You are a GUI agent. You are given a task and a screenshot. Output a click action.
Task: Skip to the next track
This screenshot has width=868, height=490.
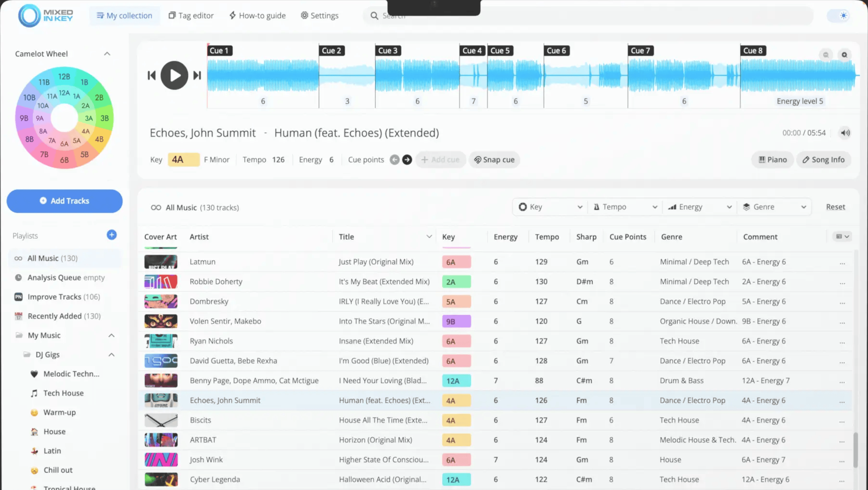point(197,75)
